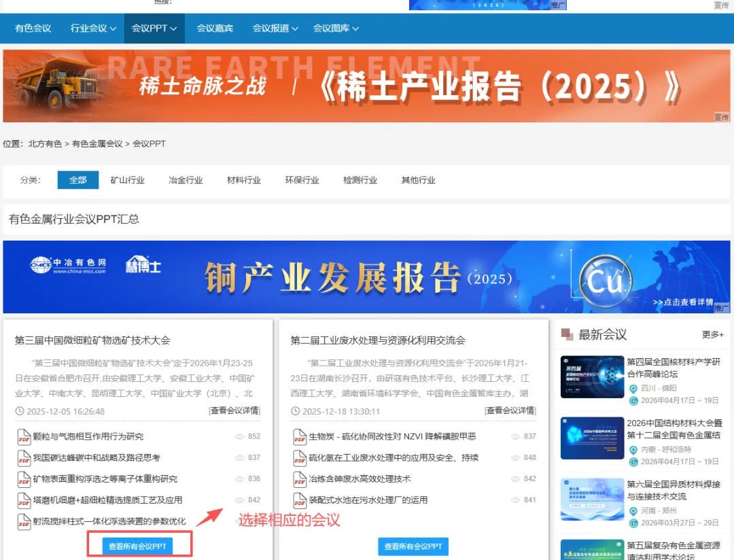This screenshot has height=560, width=734.
Task: Open PDF icon for 塔磨机细磨+超细粒精选提质工艺及应用
Action: [24, 500]
